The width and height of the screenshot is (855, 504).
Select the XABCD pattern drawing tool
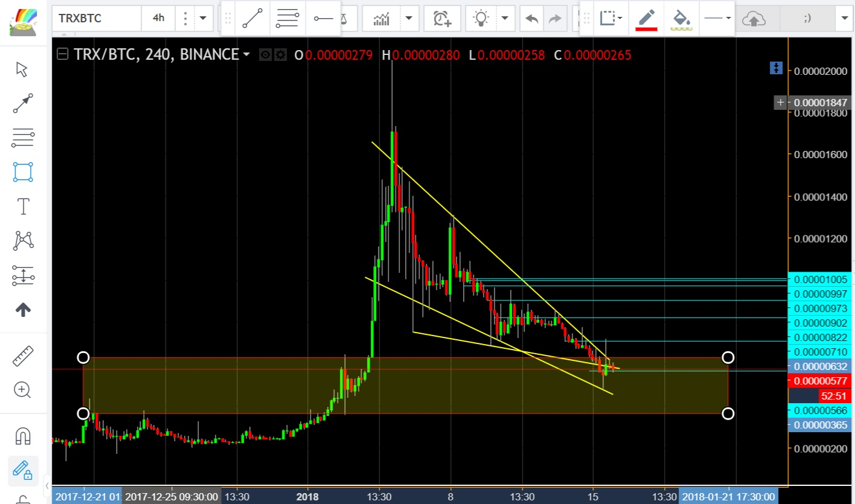[x=23, y=241]
